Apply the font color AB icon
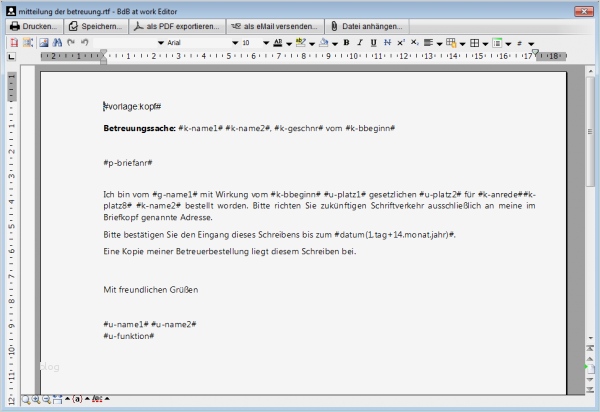The width and height of the screenshot is (600, 412). tap(278, 43)
